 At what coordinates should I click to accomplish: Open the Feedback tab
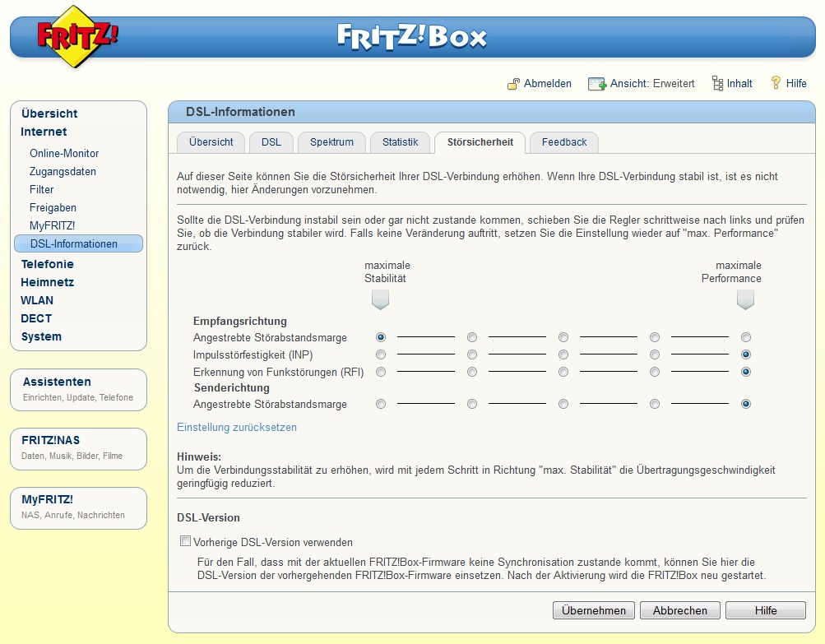[564, 142]
